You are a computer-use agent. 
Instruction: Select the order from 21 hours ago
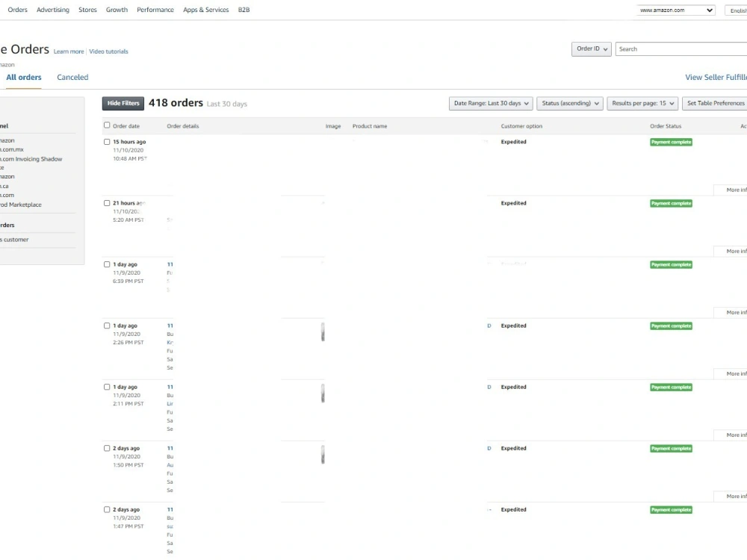107,203
